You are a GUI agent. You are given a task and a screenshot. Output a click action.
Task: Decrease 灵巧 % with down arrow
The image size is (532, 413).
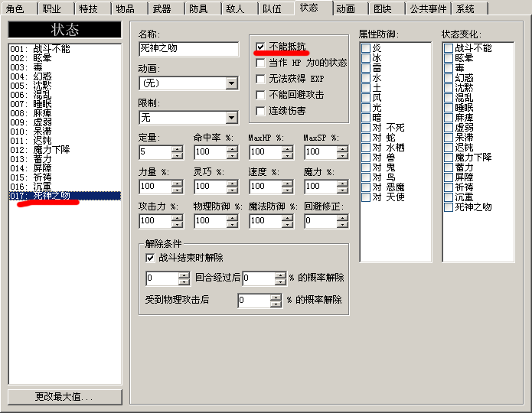coord(232,190)
